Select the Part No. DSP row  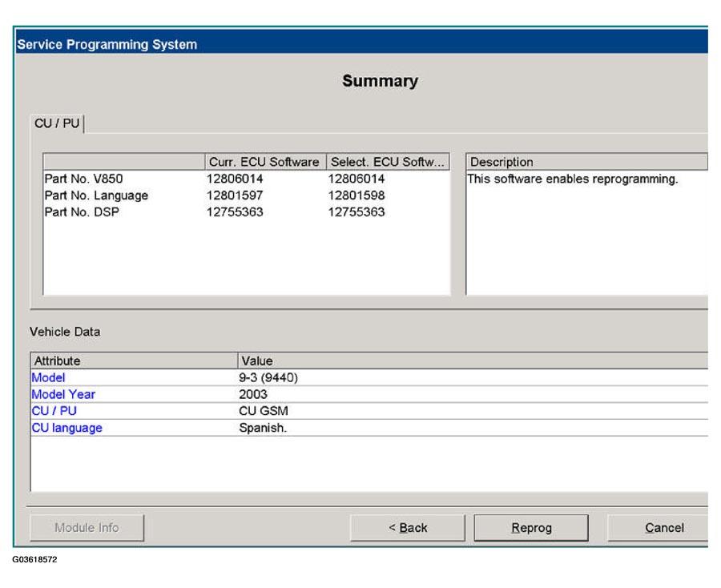(x=246, y=211)
